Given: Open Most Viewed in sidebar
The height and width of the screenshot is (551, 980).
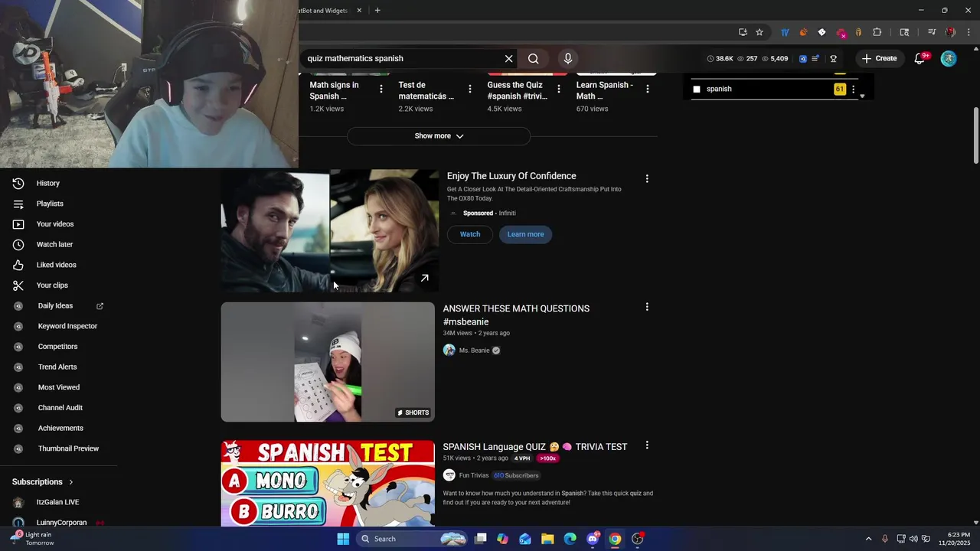Looking at the screenshot, I should (58, 387).
